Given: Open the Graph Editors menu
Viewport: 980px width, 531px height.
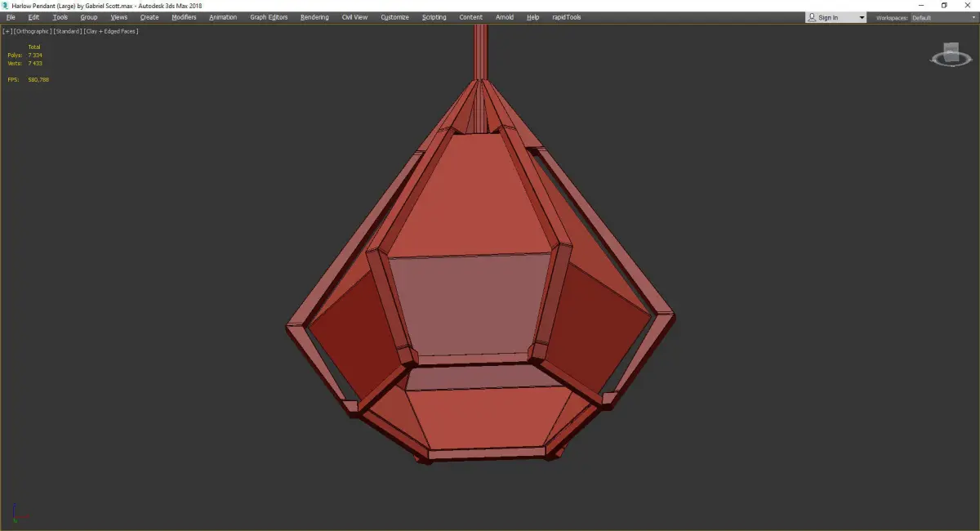Looking at the screenshot, I should (269, 17).
